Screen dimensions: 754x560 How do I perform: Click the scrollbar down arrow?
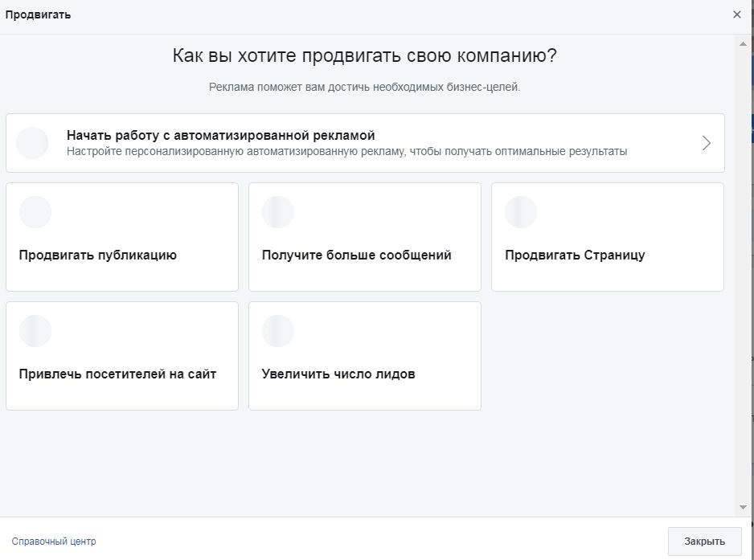743,507
